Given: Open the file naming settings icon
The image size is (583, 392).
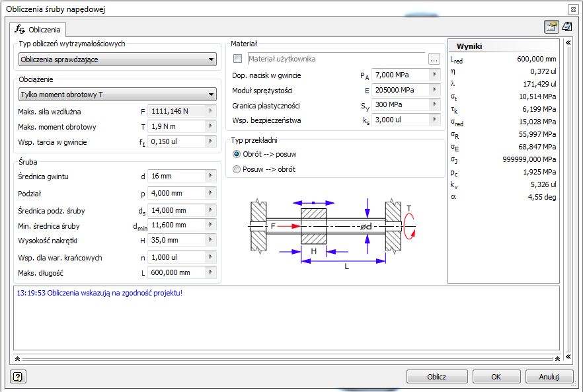Looking at the screenshot, I should point(551,26).
